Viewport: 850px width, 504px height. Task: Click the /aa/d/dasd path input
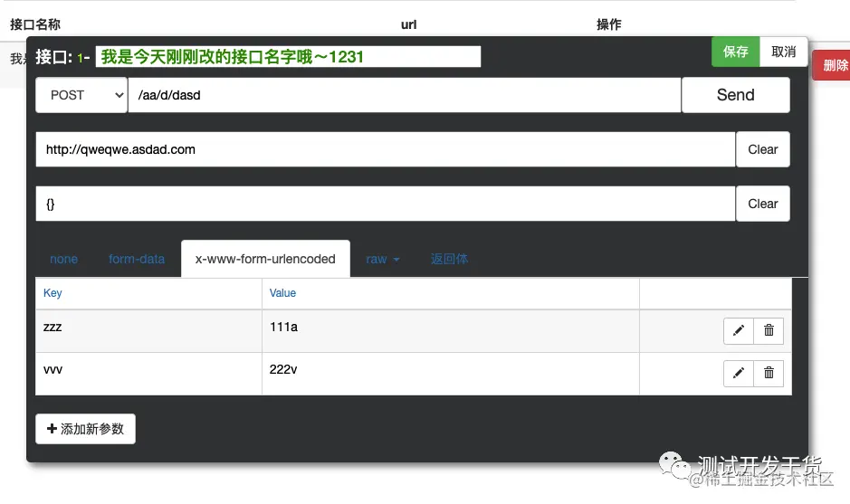(x=405, y=95)
